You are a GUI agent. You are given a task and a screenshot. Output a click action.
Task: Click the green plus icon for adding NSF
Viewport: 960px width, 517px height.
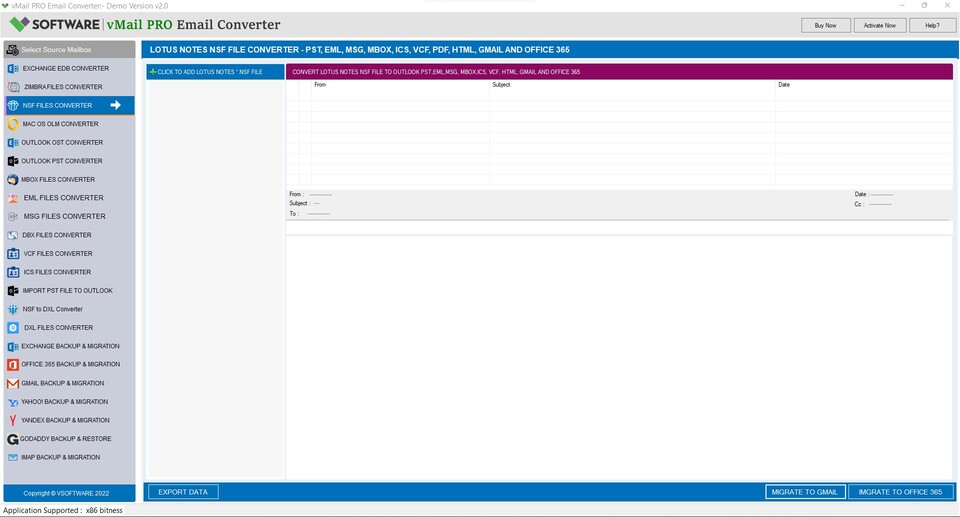[x=152, y=72]
